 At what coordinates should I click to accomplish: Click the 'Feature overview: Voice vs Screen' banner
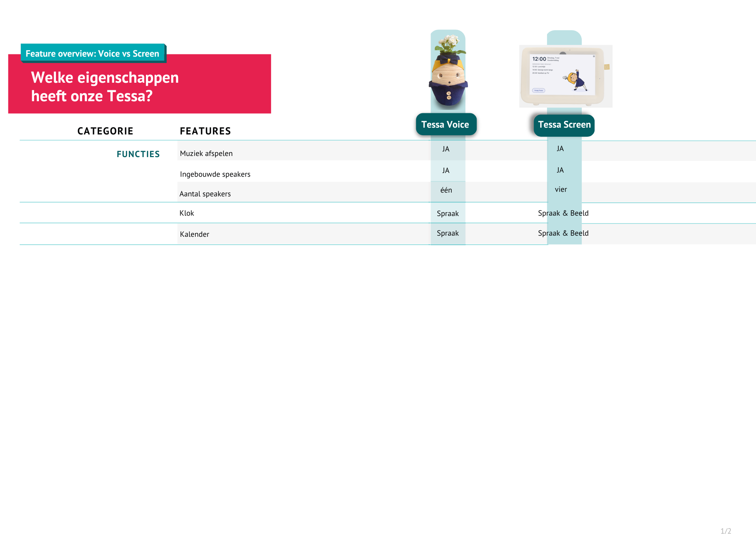(93, 53)
